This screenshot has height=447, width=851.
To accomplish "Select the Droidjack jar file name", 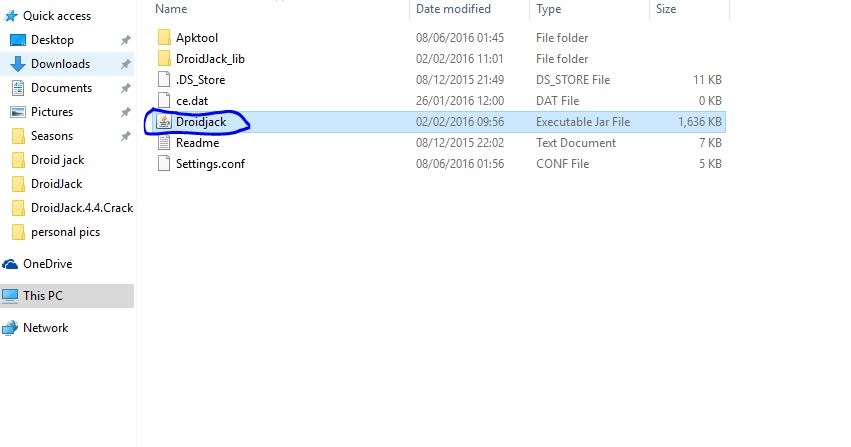I will pyautogui.click(x=201, y=122).
